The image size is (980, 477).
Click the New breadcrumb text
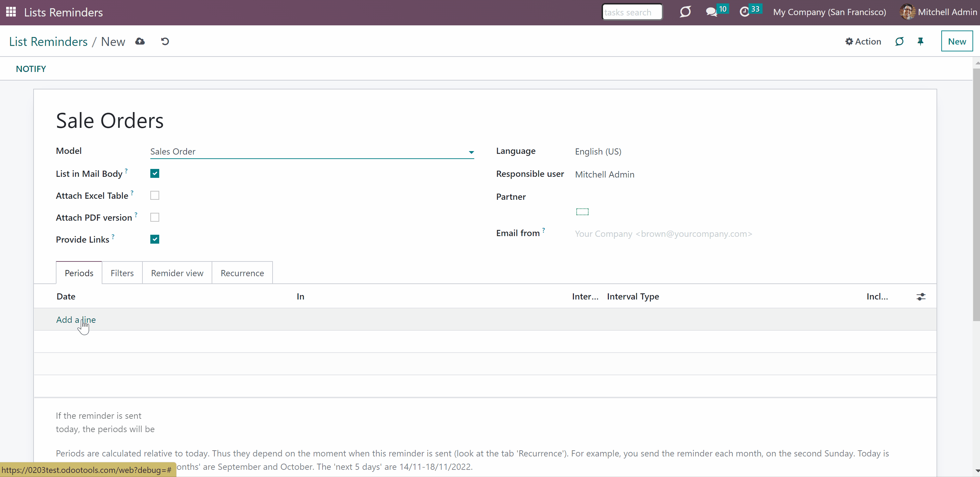tap(113, 41)
